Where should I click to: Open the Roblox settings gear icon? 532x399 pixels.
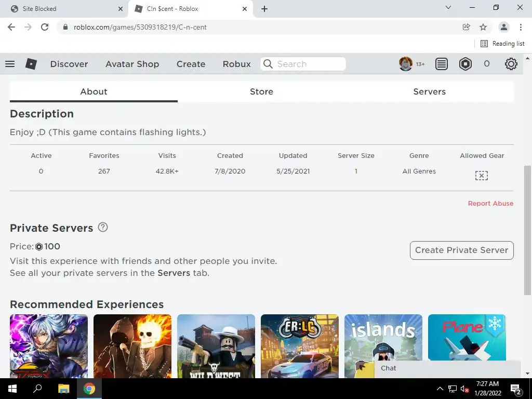(511, 64)
